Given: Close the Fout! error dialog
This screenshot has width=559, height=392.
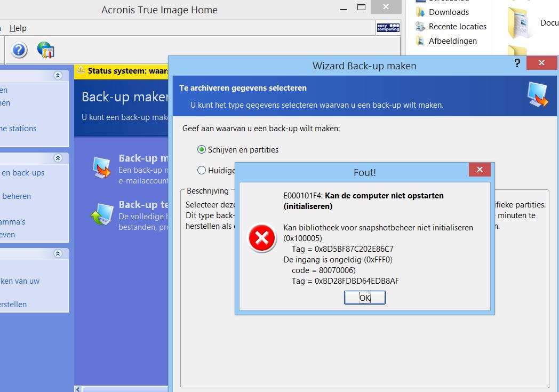Looking at the screenshot, I should coord(480,170).
